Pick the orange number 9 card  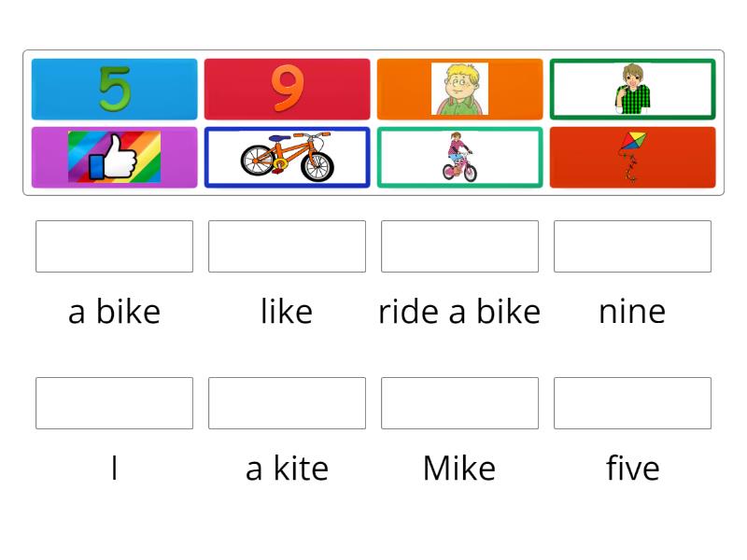[287, 90]
